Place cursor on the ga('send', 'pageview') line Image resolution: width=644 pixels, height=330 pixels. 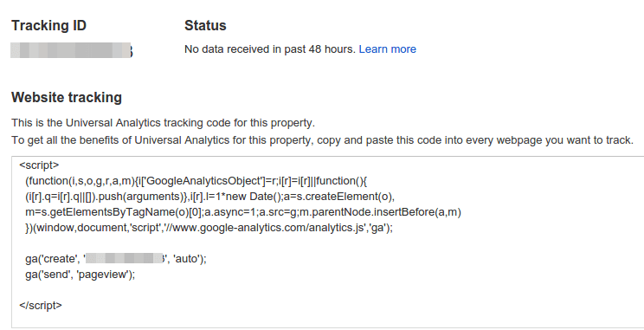pyautogui.click(x=80, y=275)
